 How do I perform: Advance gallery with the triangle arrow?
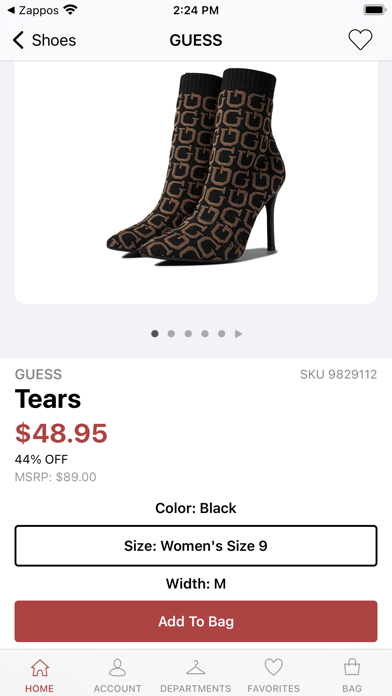pyautogui.click(x=238, y=334)
